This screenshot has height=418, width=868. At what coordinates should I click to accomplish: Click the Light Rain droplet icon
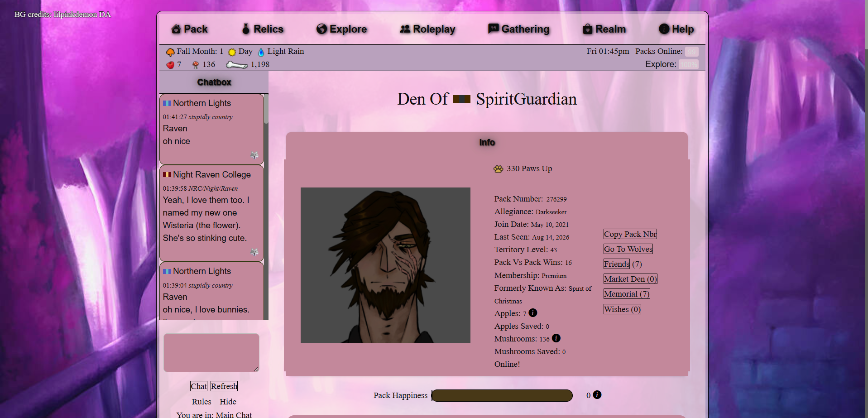point(261,52)
